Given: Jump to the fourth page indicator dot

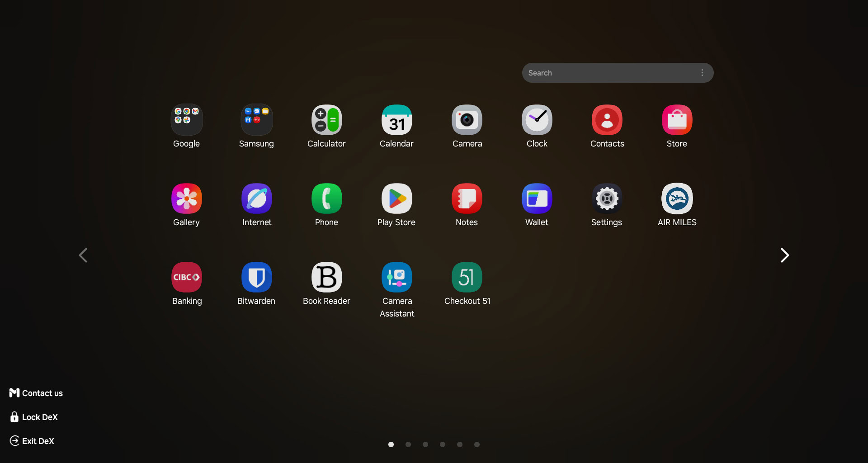Looking at the screenshot, I should (443, 444).
